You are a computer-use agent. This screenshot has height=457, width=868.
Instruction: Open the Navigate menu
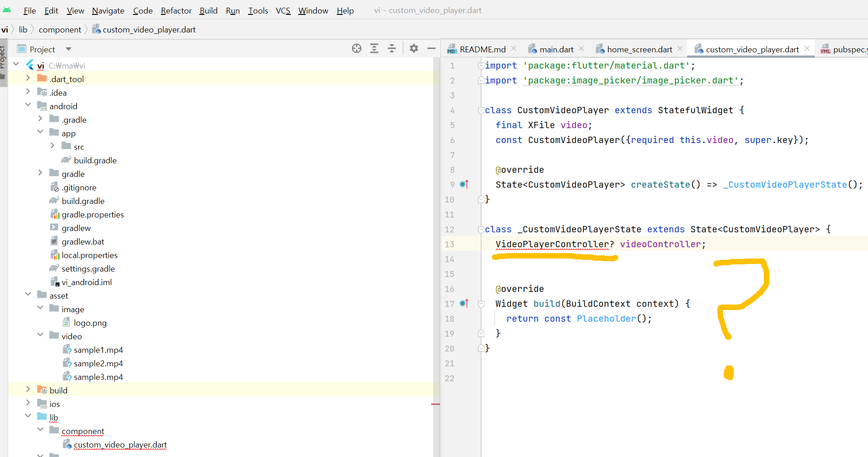108,10
